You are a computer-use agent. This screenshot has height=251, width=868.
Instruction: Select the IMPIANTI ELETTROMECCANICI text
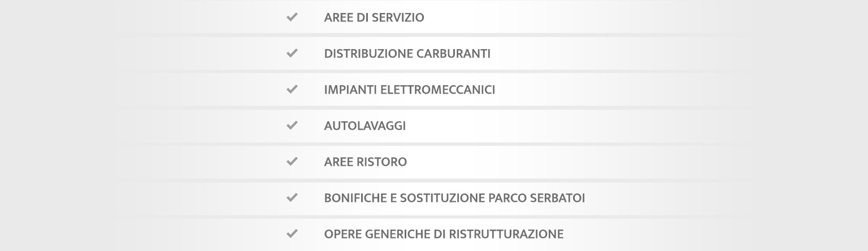tap(409, 90)
